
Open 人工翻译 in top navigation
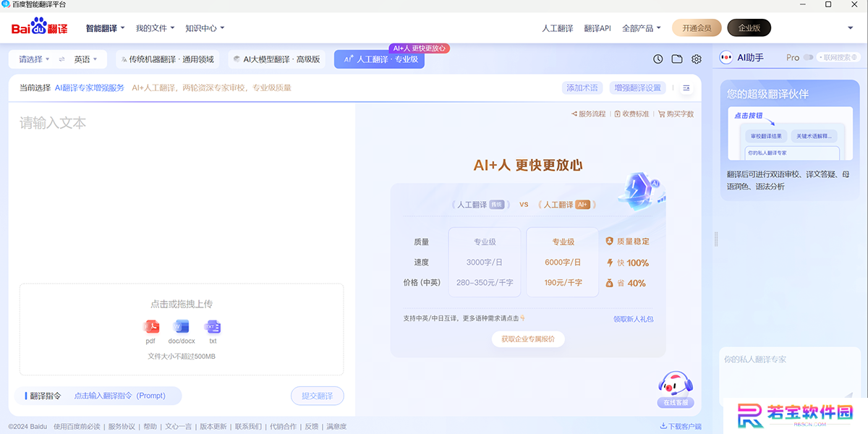coord(557,28)
